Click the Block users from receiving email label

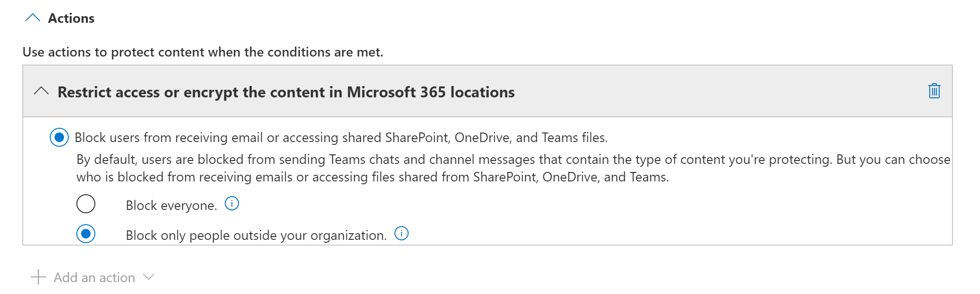[341, 137]
